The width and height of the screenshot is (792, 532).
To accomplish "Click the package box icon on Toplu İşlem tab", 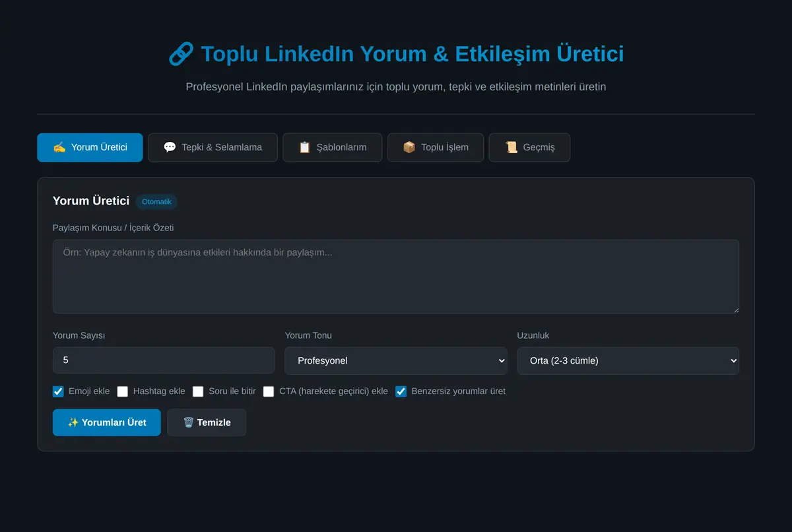I will point(409,147).
